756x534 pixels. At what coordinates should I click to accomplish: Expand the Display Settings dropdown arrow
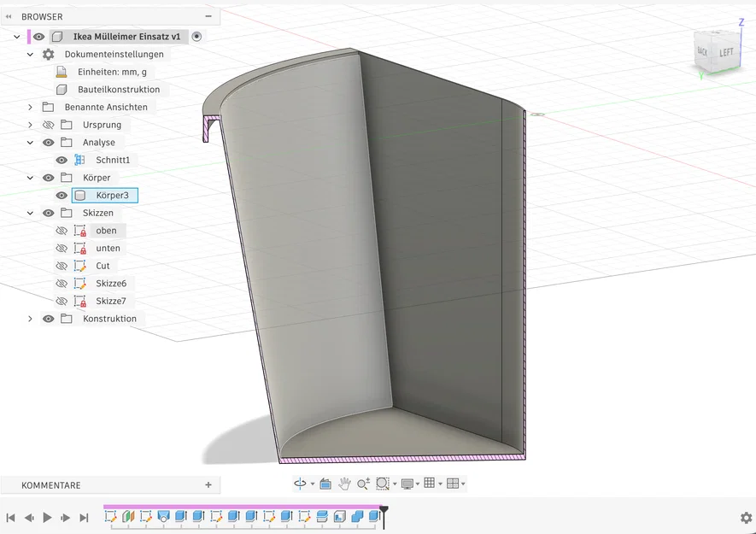(x=418, y=484)
